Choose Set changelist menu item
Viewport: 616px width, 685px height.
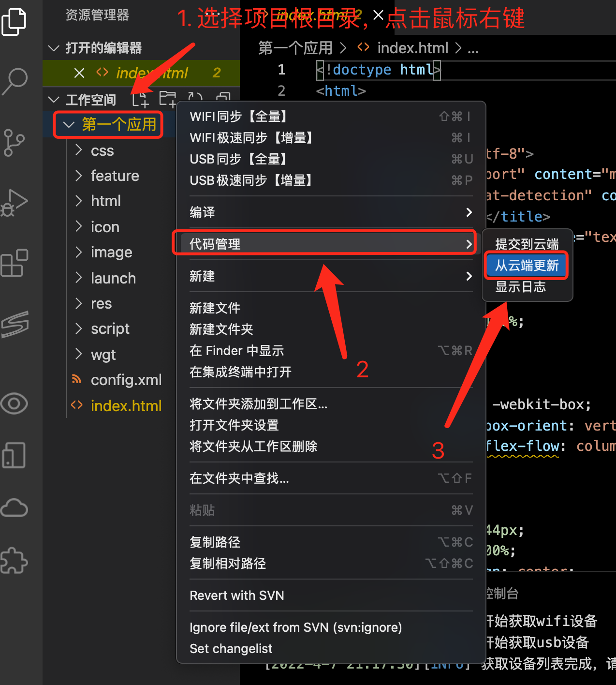(x=331, y=649)
